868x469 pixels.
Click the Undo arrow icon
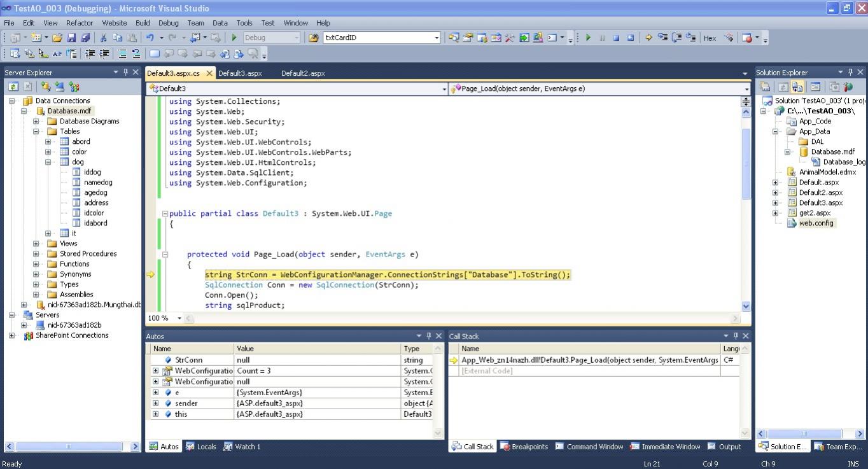[x=150, y=38]
